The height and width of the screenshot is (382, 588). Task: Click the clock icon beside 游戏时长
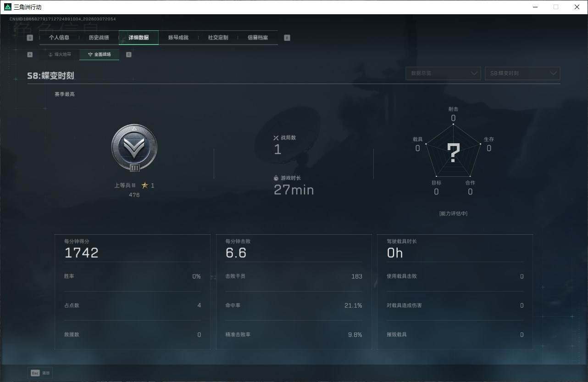[276, 178]
